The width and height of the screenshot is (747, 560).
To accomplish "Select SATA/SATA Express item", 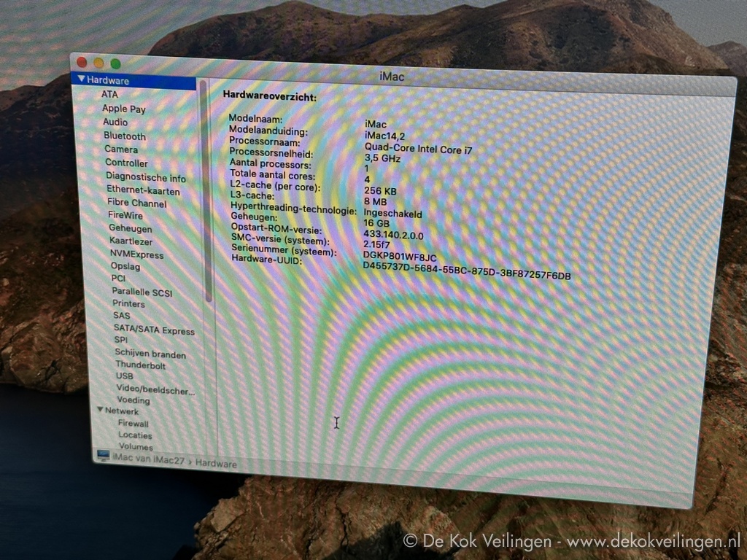I will pos(154,330).
